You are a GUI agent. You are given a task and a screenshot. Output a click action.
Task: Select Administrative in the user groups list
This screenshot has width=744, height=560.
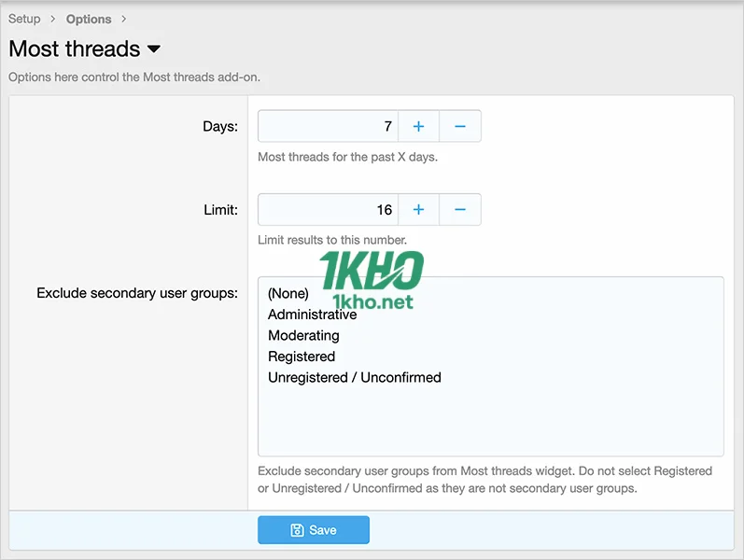[x=312, y=315]
